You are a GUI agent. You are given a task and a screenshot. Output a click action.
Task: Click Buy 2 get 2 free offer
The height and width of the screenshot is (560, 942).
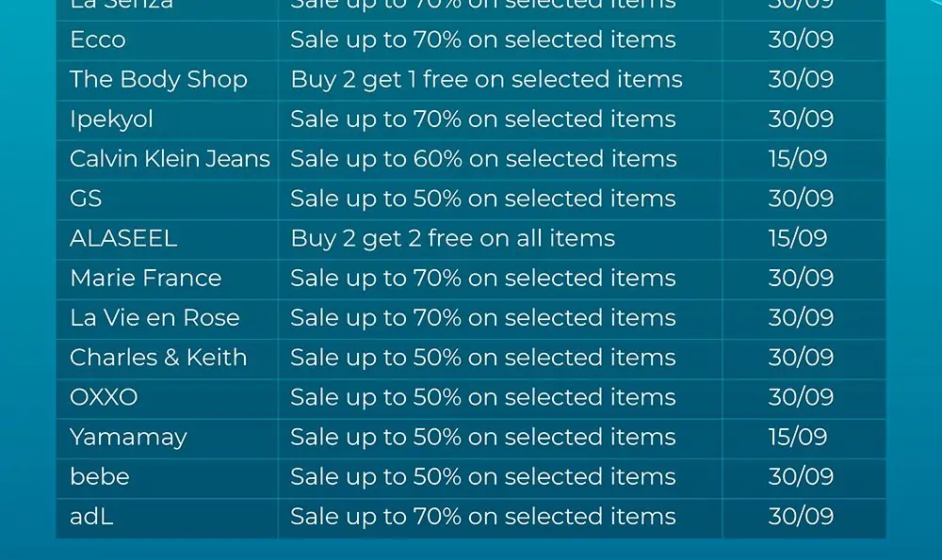coord(453,238)
